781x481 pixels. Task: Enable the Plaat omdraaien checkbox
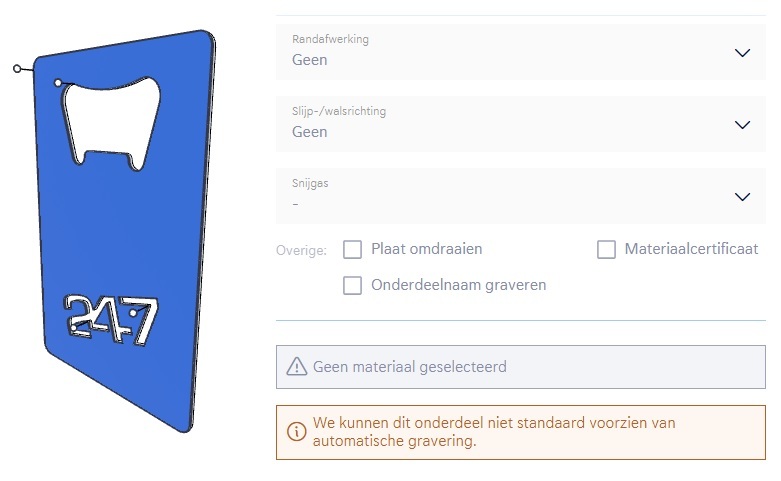pyautogui.click(x=352, y=249)
